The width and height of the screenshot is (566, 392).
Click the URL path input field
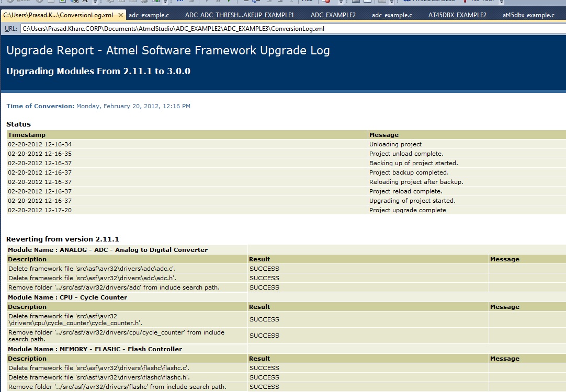[293, 29]
